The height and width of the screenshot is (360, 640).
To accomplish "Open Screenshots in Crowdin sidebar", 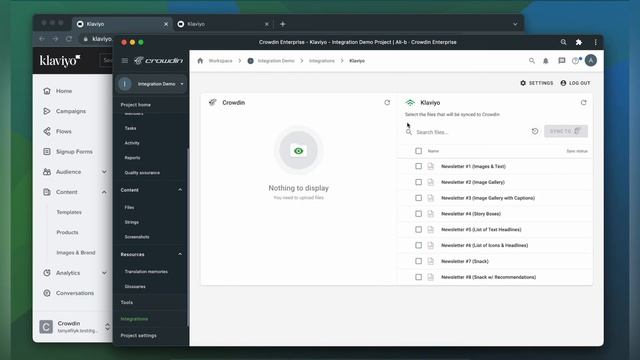I will point(137,237).
